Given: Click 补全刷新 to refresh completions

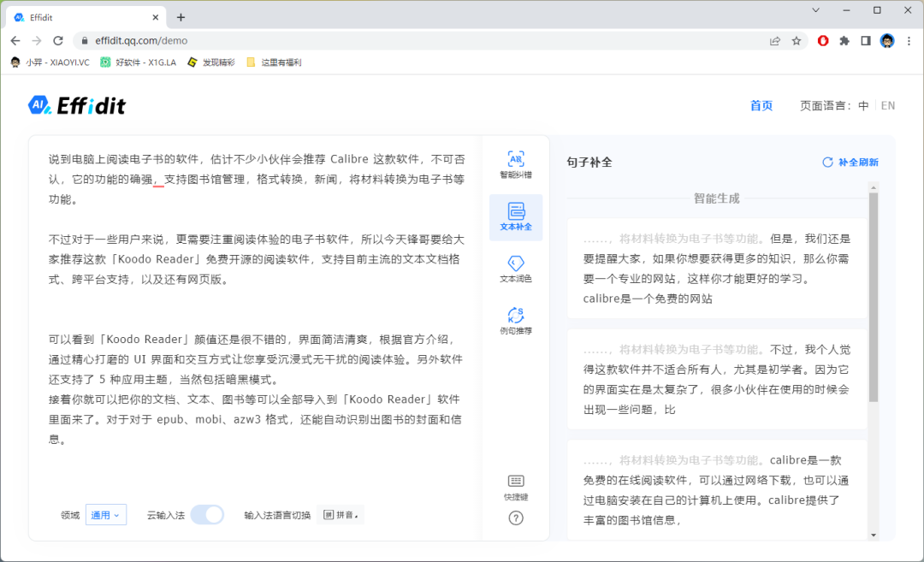Looking at the screenshot, I should [x=850, y=163].
